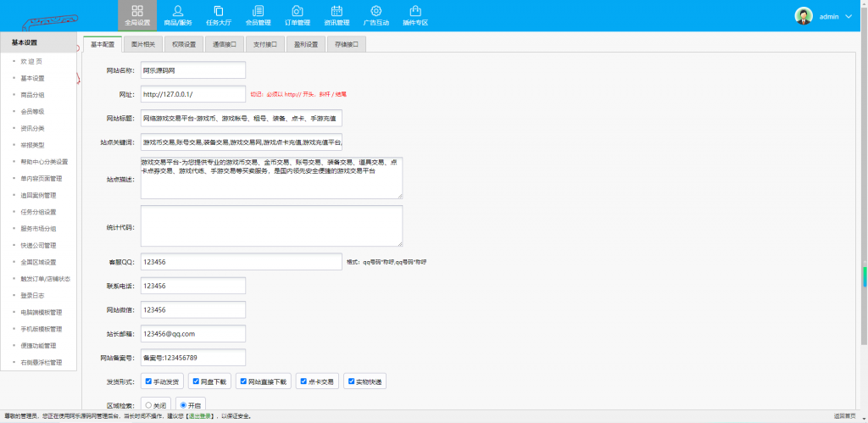Switch to 通信接口 tab
868x423 pixels.
(225, 45)
